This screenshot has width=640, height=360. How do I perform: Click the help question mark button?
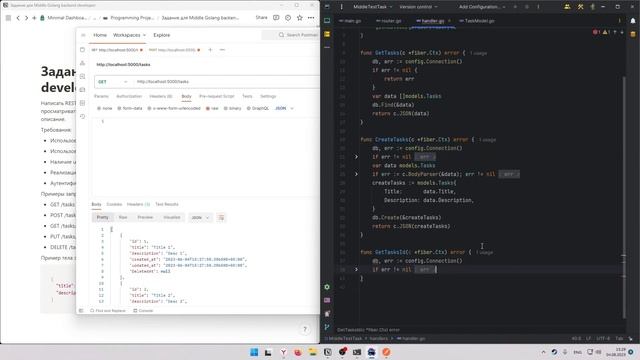[304, 329]
